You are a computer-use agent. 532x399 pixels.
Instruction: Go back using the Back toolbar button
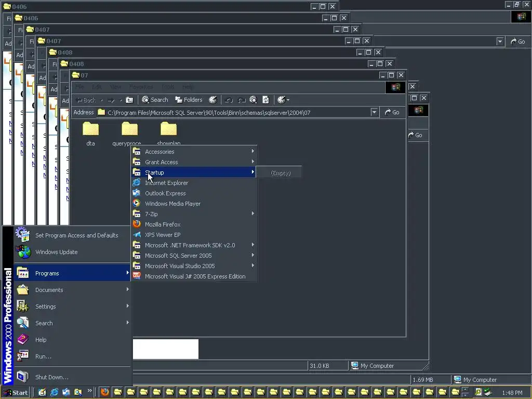pyautogui.click(x=86, y=100)
